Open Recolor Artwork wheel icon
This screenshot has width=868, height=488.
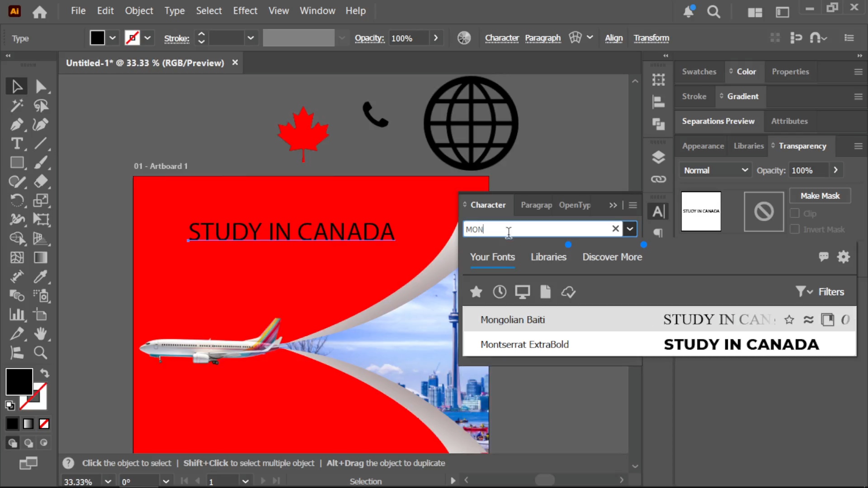[464, 38]
